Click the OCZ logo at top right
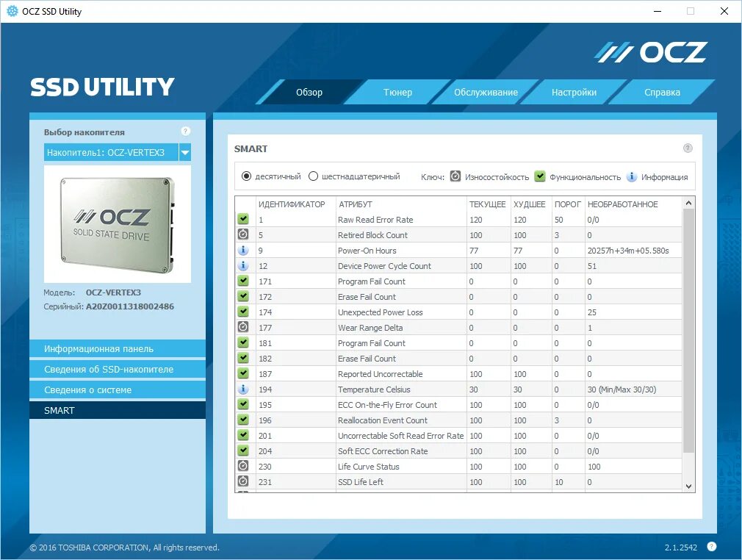This screenshot has height=560, width=742. [x=651, y=52]
